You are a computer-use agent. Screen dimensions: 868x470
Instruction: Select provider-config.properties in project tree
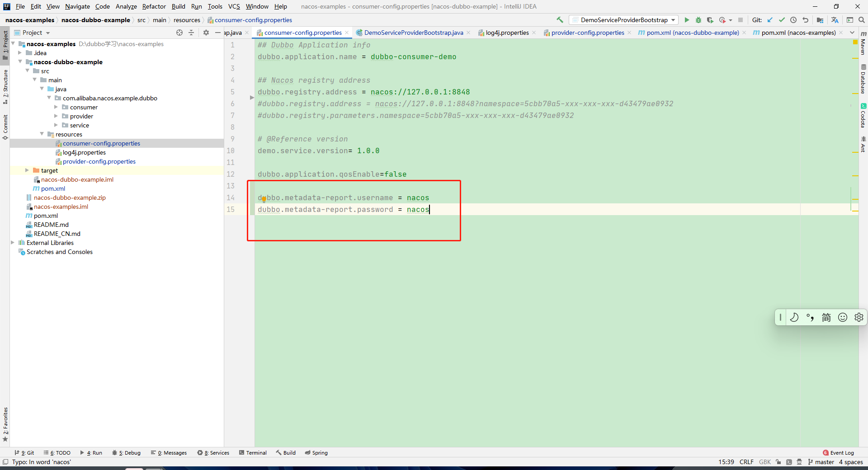point(99,161)
